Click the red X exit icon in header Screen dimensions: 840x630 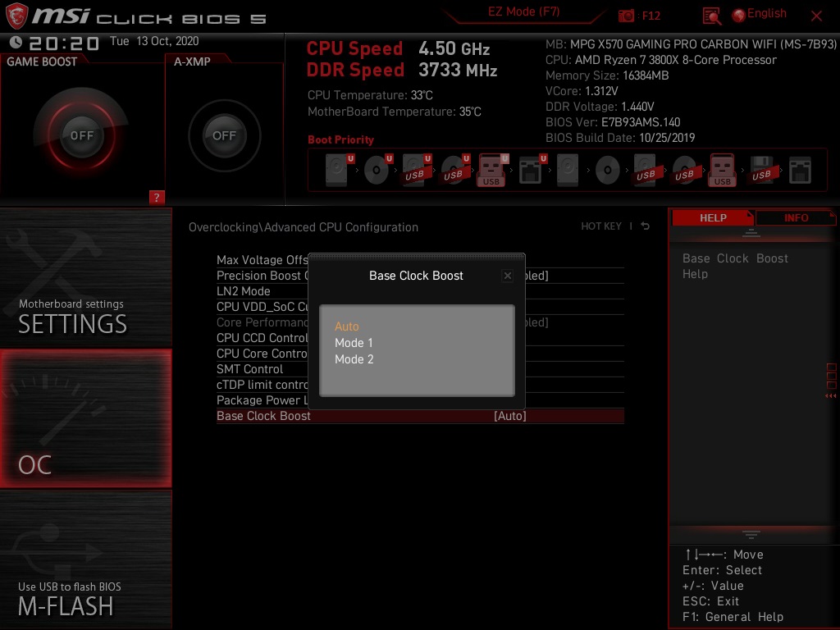click(816, 16)
